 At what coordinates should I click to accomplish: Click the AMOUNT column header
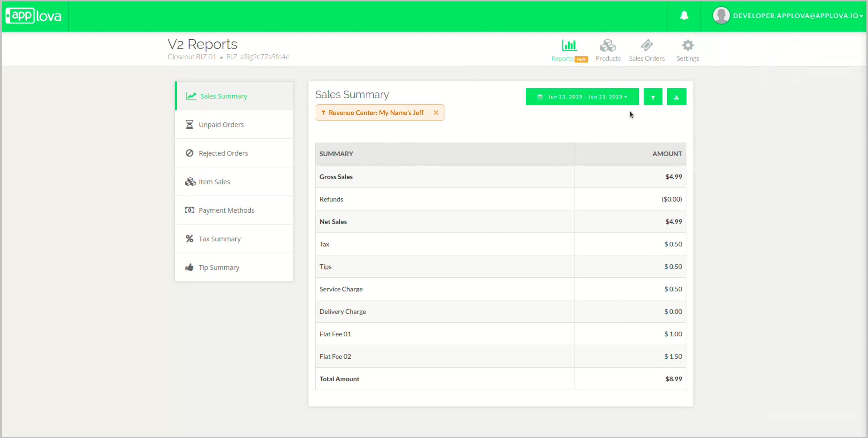point(630,154)
